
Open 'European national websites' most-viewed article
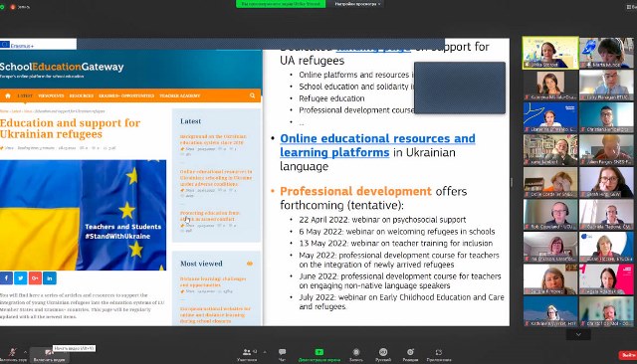tap(215, 314)
